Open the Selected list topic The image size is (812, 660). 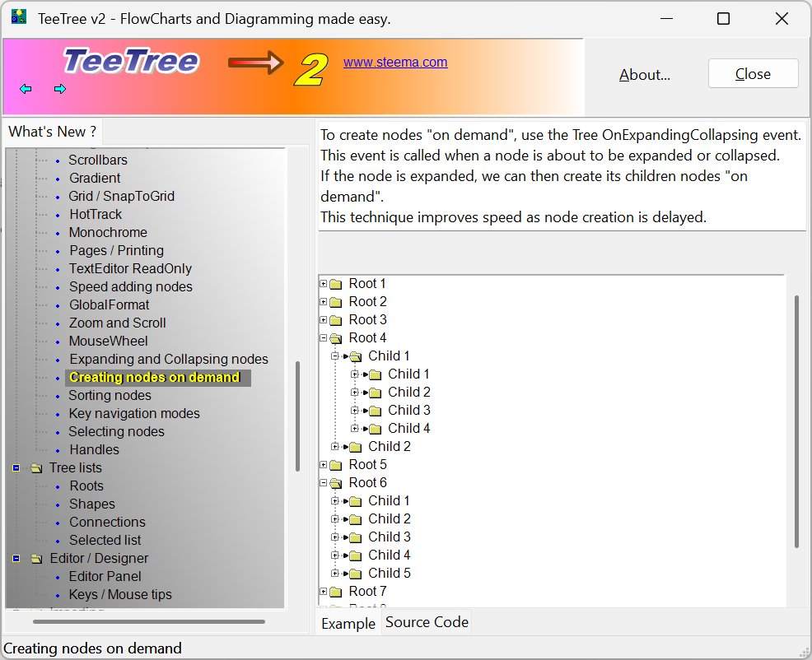[x=105, y=541]
